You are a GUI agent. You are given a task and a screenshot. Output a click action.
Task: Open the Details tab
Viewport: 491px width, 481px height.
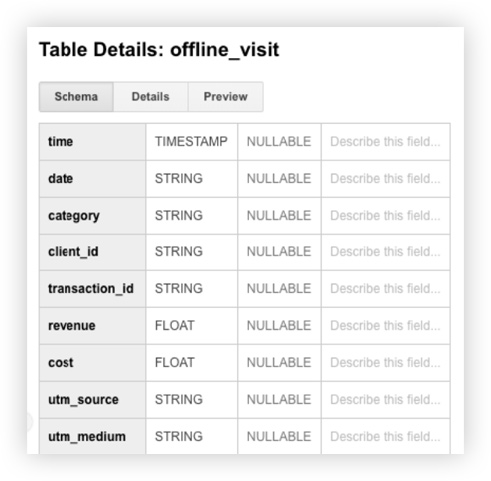coord(151,97)
